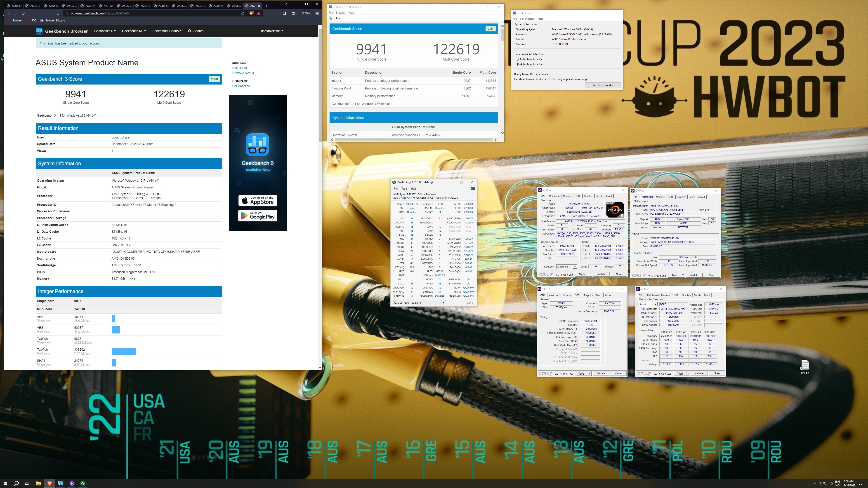Click the Geekbench 6 ad app icon

(257, 145)
